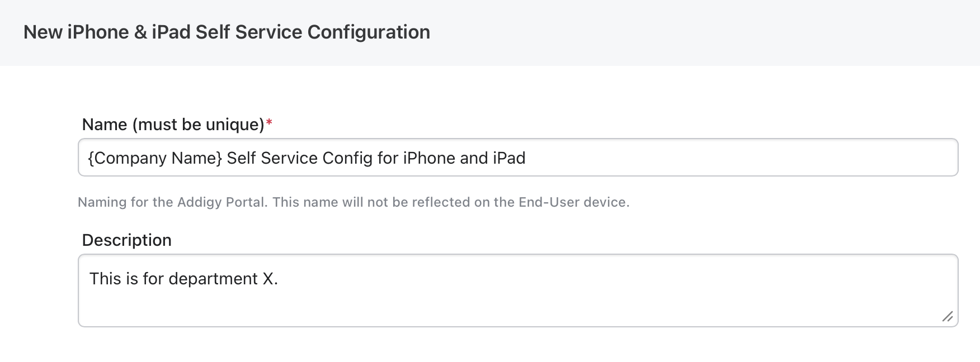Place cursor after 'iPad' in Name field

(526, 158)
